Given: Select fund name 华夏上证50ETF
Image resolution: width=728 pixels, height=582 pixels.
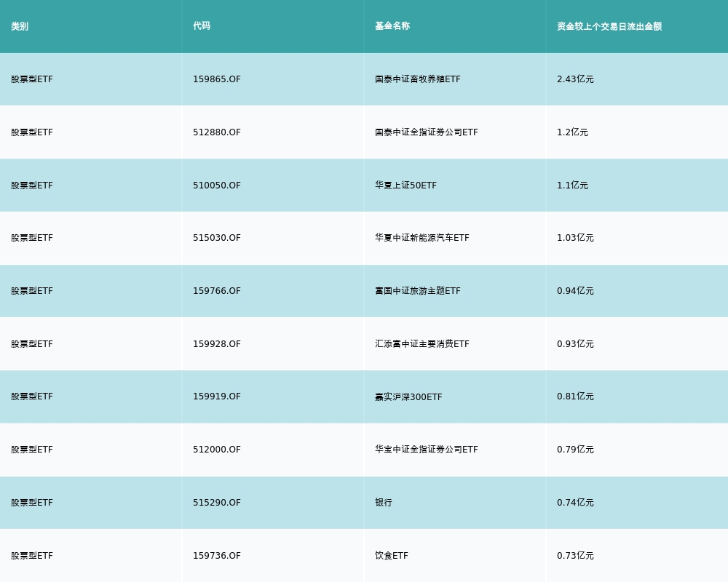Looking at the screenshot, I should tap(405, 186).
